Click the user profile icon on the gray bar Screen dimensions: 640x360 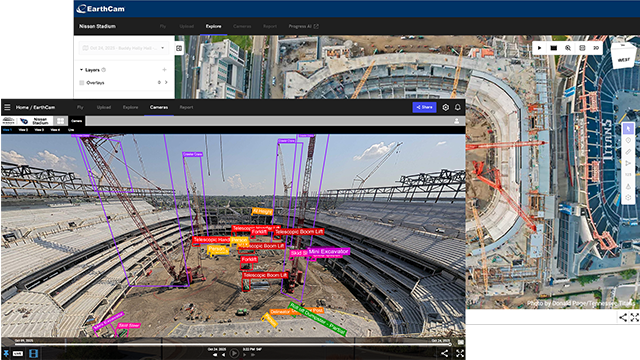(457, 121)
